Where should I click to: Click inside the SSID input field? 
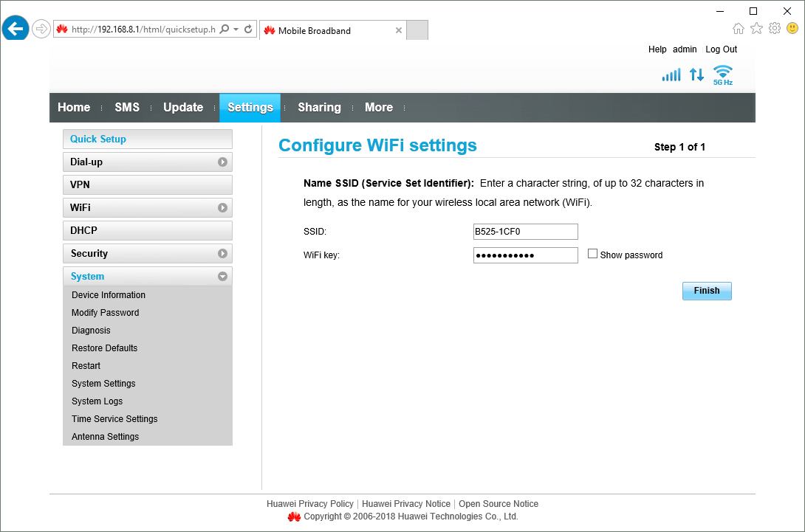click(x=525, y=231)
